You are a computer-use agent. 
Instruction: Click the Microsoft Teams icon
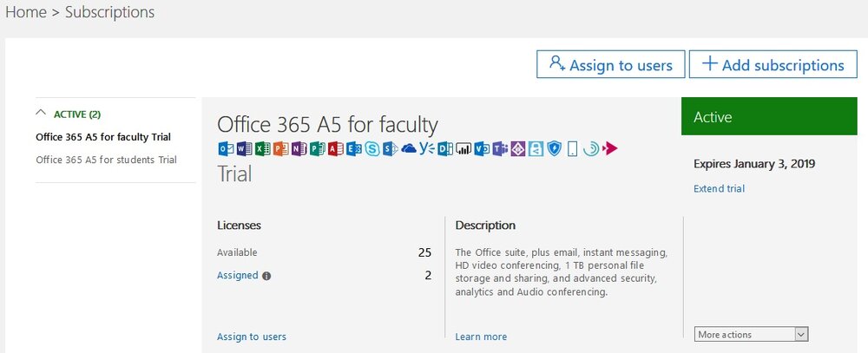[x=500, y=149]
